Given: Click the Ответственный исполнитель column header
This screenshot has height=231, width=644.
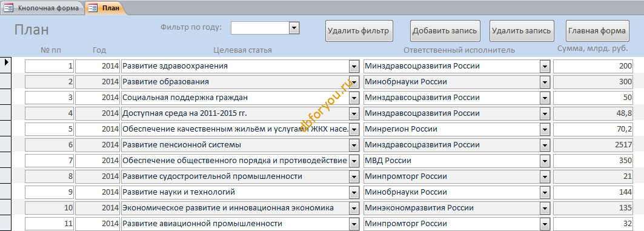Looking at the screenshot, I should point(459,50).
